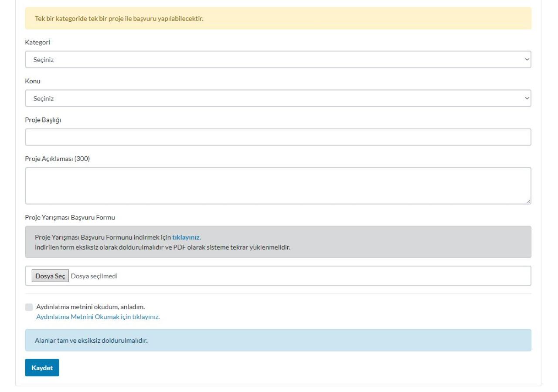This screenshot has height=392, width=558.
Task: Open the 'Aydınlatma Metnini Okumak için tıklayınız' link
Action: 98,317
